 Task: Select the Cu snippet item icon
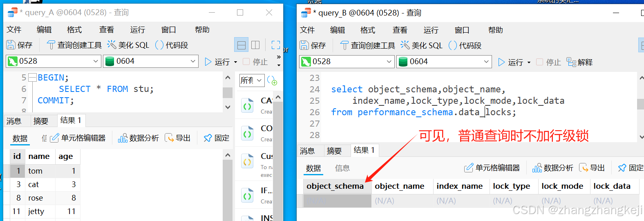247,161
